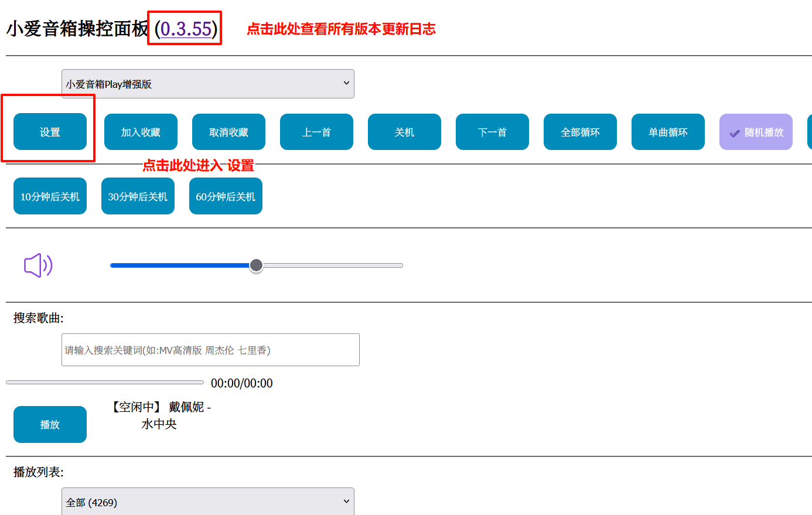This screenshot has width=812, height=515.
Task: Click the volume speaker icon
Action: tap(38, 265)
